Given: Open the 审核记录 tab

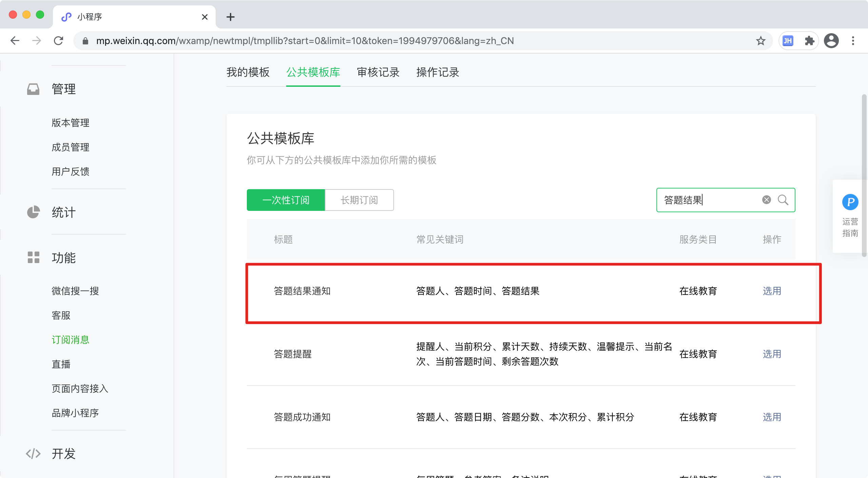Looking at the screenshot, I should (x=378, y=72).
